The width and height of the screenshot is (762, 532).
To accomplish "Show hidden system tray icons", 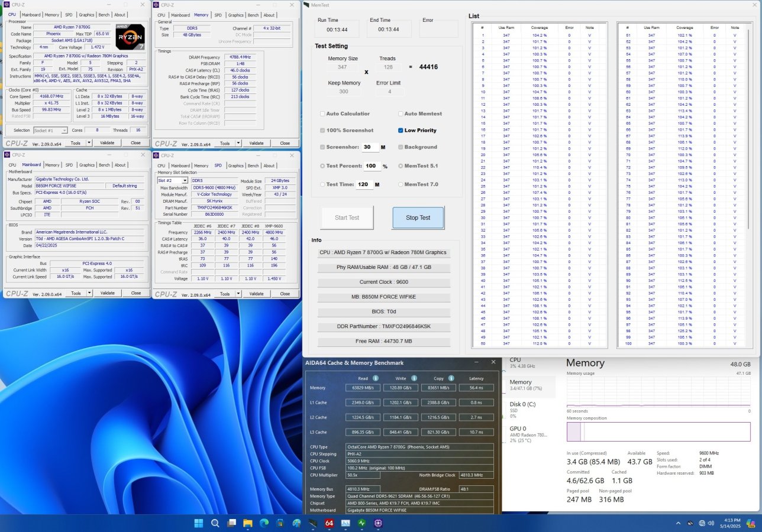I will 678,523.
